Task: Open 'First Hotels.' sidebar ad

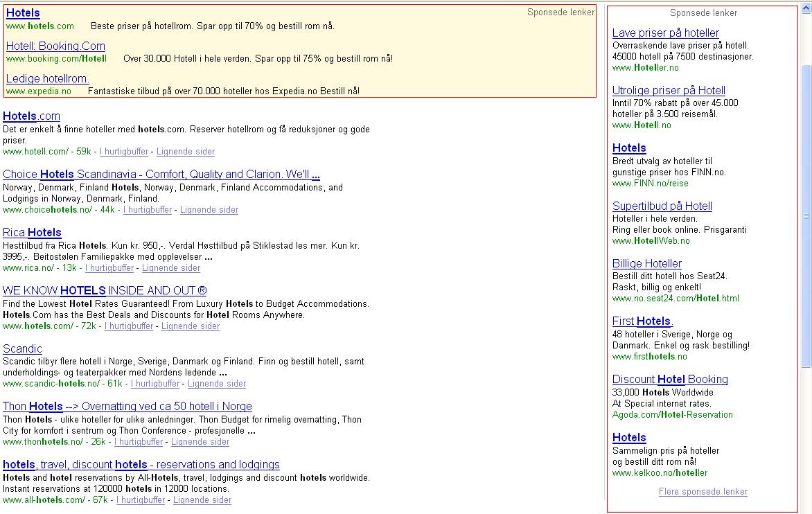Action: (x=643, y=321)
